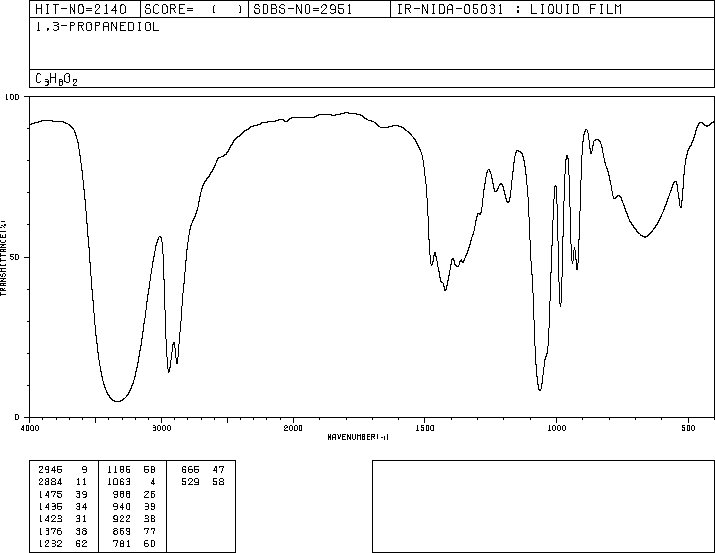Click the 50 label on the transmittance axis

point(16,257)
